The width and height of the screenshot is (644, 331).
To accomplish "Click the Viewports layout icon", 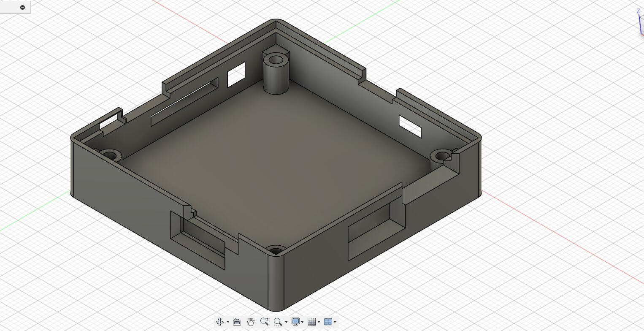I will (x=328, y=322).
